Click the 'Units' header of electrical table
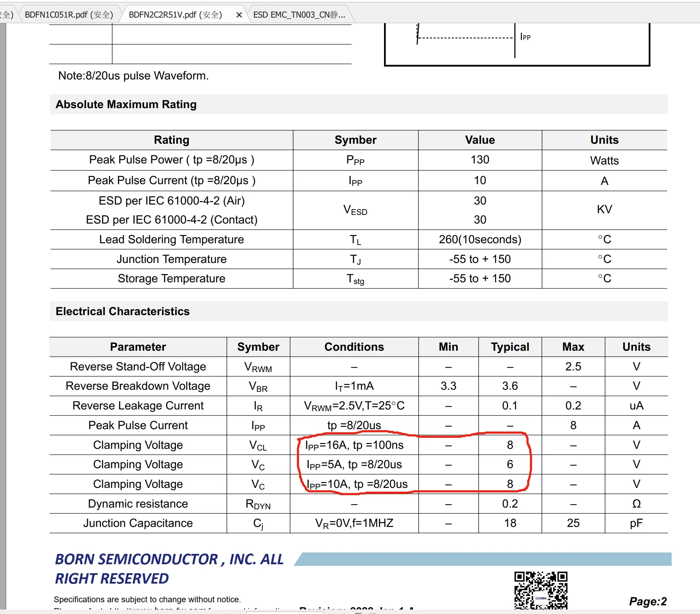 636,347
